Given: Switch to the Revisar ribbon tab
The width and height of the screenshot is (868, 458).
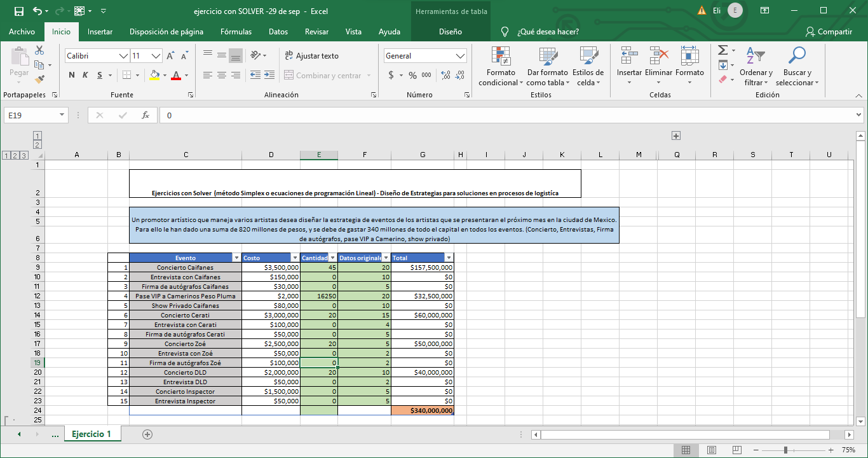Looking at the screenshot, I should 316,32.
